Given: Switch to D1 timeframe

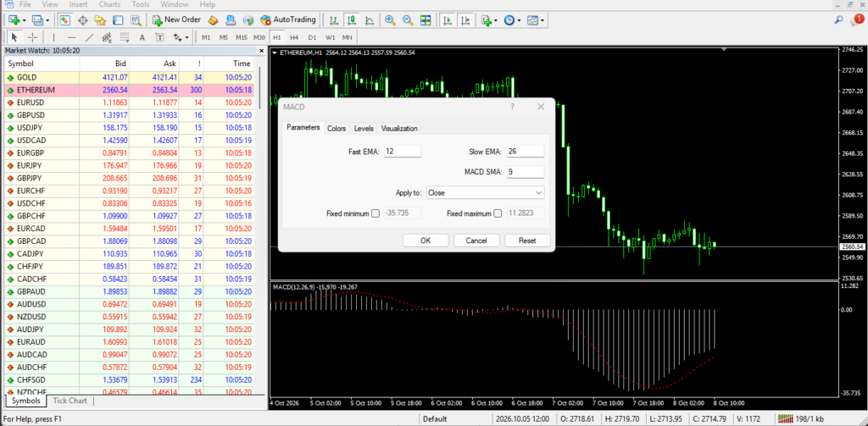Looking at the screenshot, I should point(312,37).
